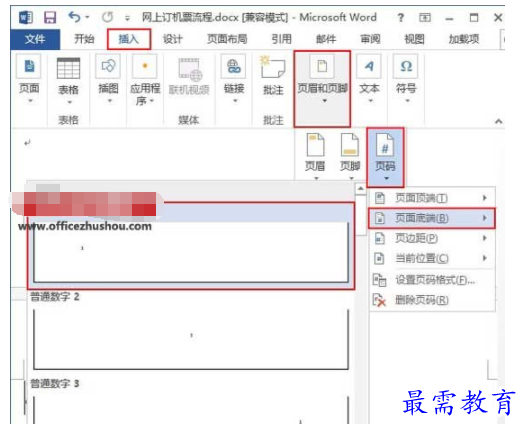
Task: Undo the last action
Action: coord(74,17)
